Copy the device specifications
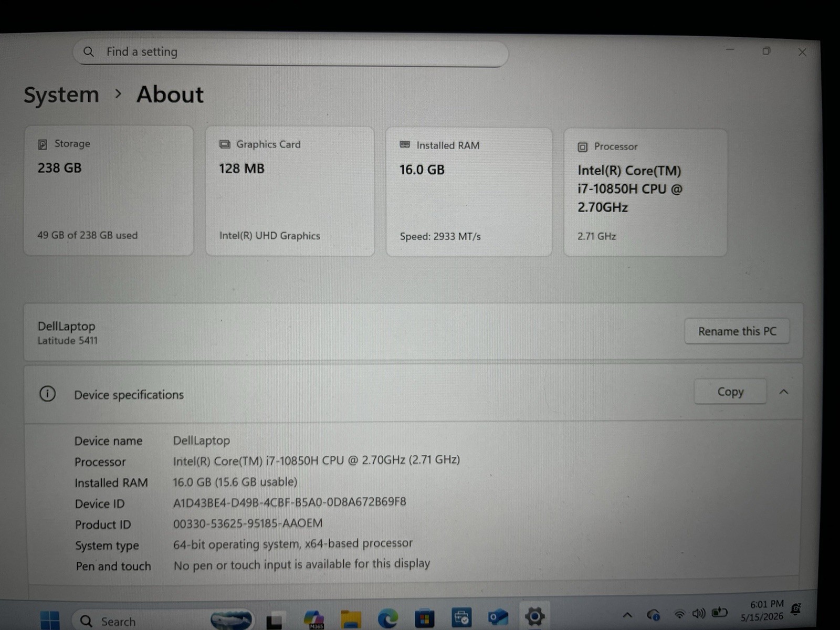This screenshot has width=840, height=630. tap(730, 392)
